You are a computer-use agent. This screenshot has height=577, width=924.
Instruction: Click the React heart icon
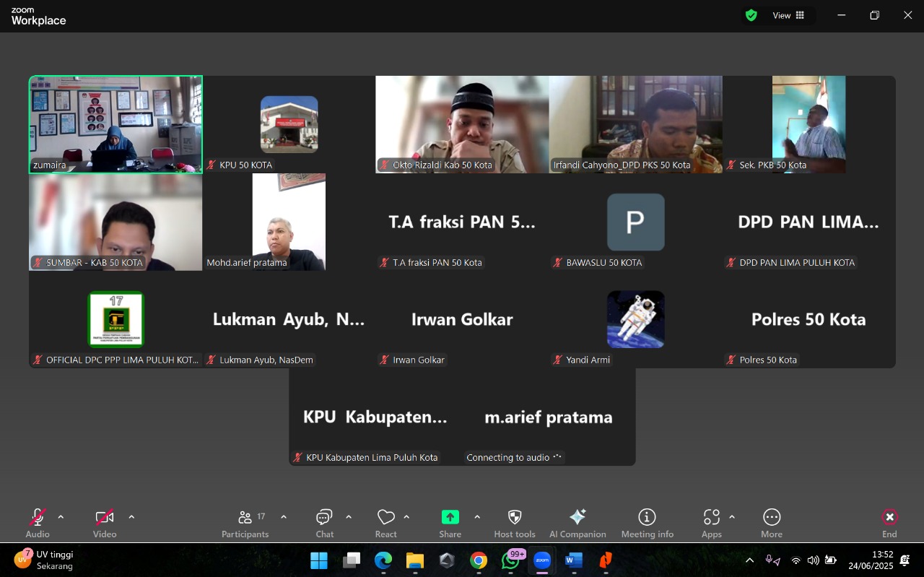click(x=385, y=517)
